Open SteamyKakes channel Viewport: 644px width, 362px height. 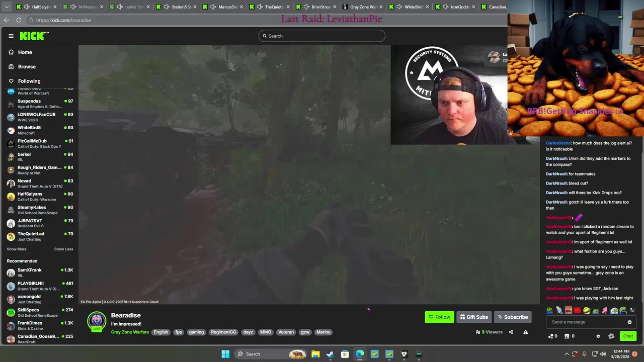coord(40,210)
